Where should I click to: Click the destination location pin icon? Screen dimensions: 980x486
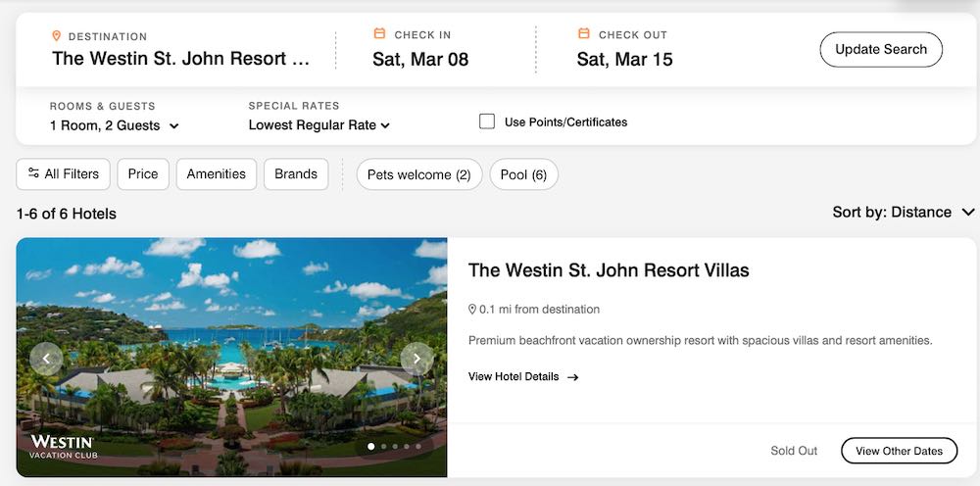click(57, 35)
